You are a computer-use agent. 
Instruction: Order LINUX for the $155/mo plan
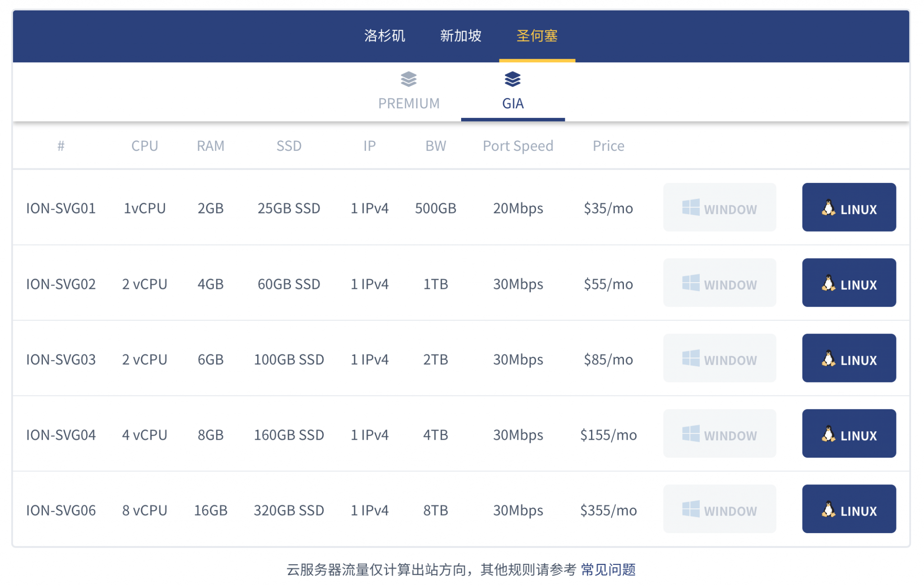tap(849, 434)
